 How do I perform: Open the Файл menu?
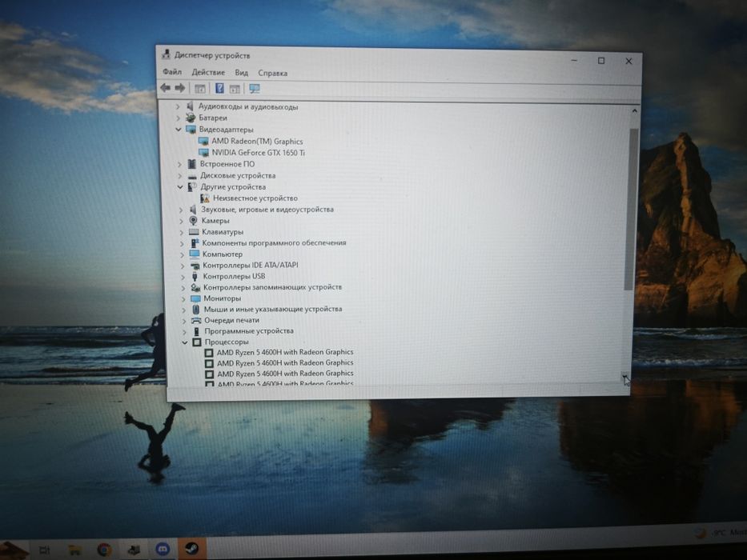(172, 72)
